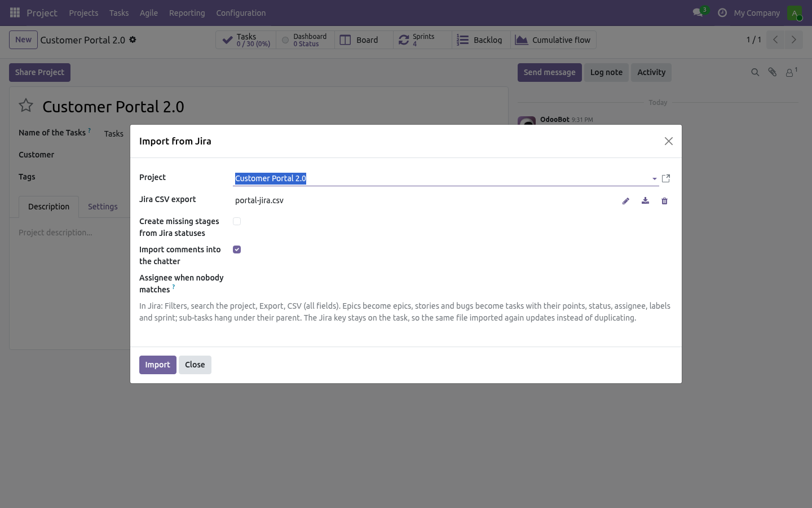Open the My Company switcher

pyautogui.click(x=757, y=12)
